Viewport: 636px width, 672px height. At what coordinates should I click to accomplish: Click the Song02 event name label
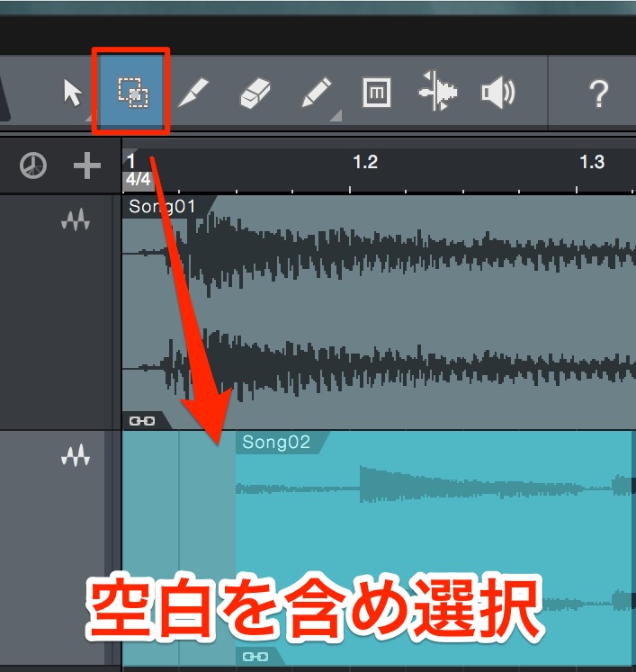(x=276, y=443)
